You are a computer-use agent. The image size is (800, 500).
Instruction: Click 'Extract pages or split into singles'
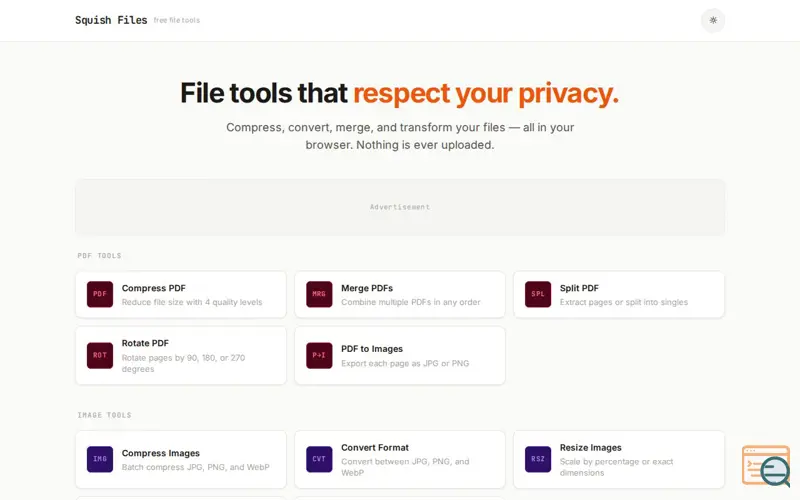click(623, 302)
